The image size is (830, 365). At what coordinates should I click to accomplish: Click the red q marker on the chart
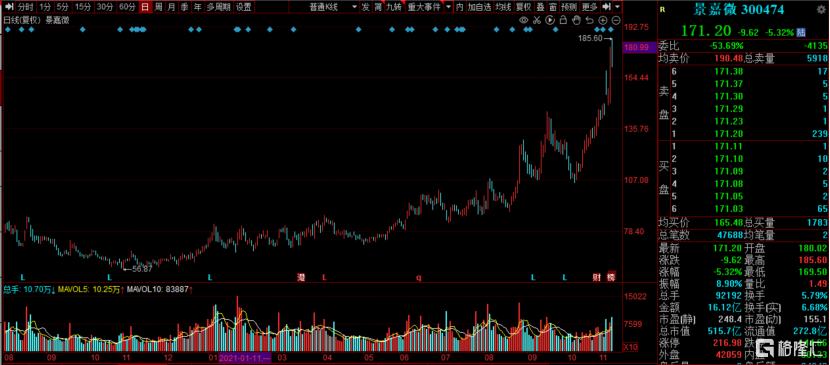(x=418, y=277)
